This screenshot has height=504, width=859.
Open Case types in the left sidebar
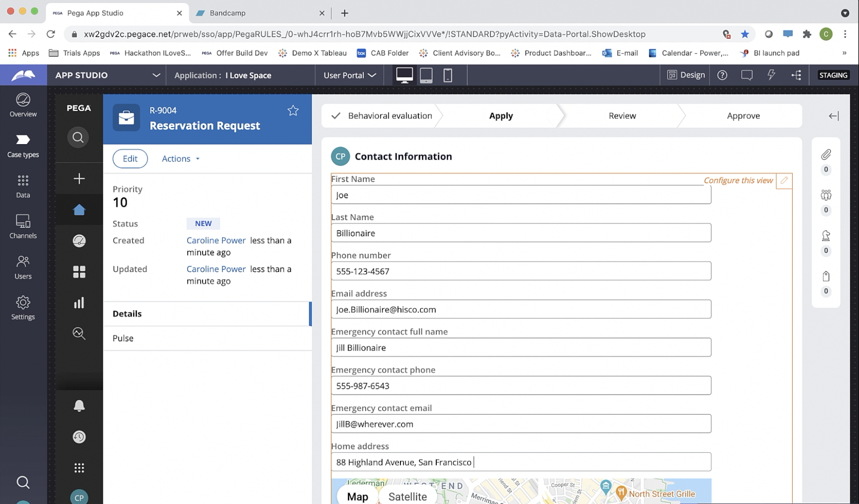[x=23, y=146]
